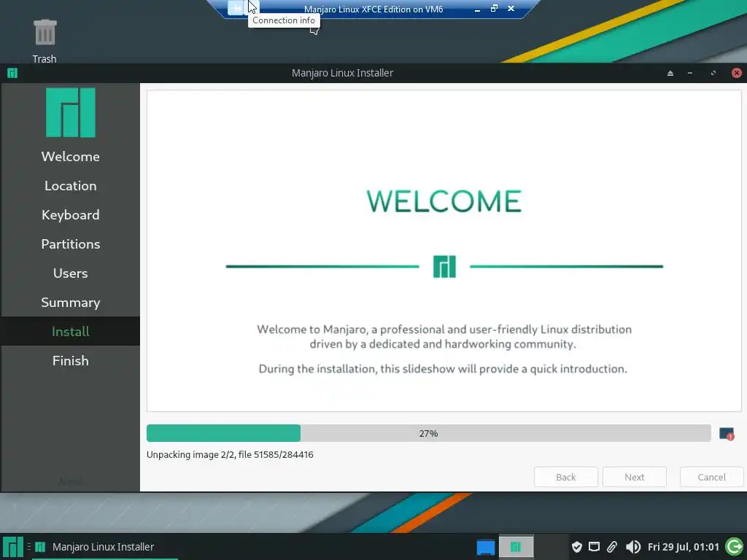
Task: Close the VM6 remote connection
Action: click(511, 9)
